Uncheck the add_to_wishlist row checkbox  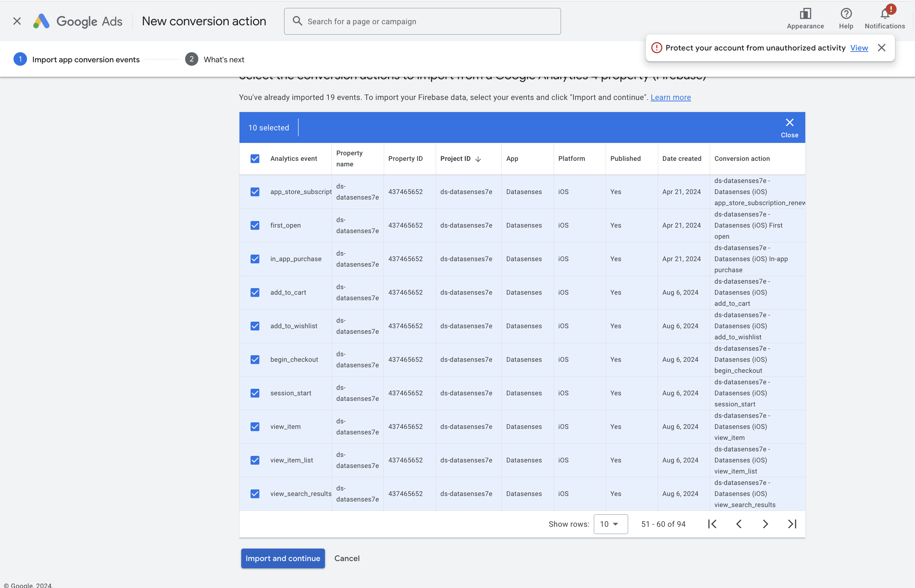255,326
